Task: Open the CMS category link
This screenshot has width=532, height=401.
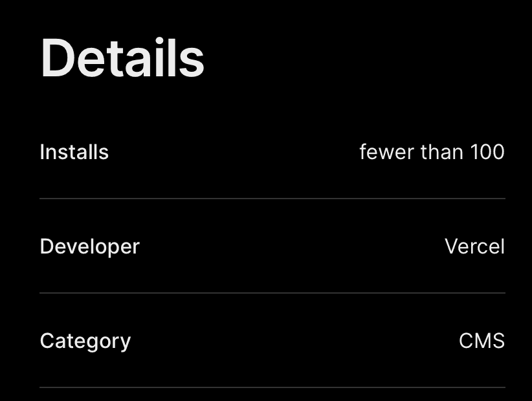Action: (x=482, y=341)
